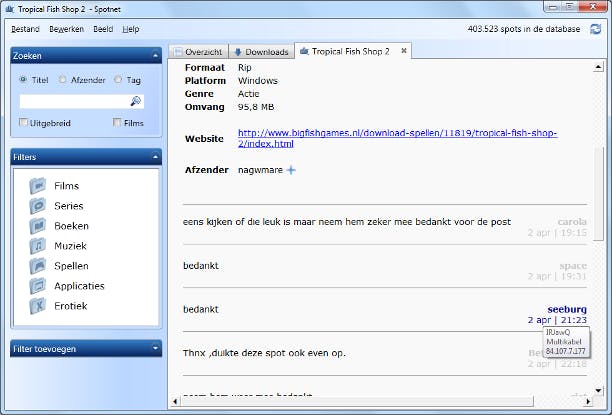Click the Formaat value 'Rip'
This screenshot has height=415, width=612.
[244, 68]
